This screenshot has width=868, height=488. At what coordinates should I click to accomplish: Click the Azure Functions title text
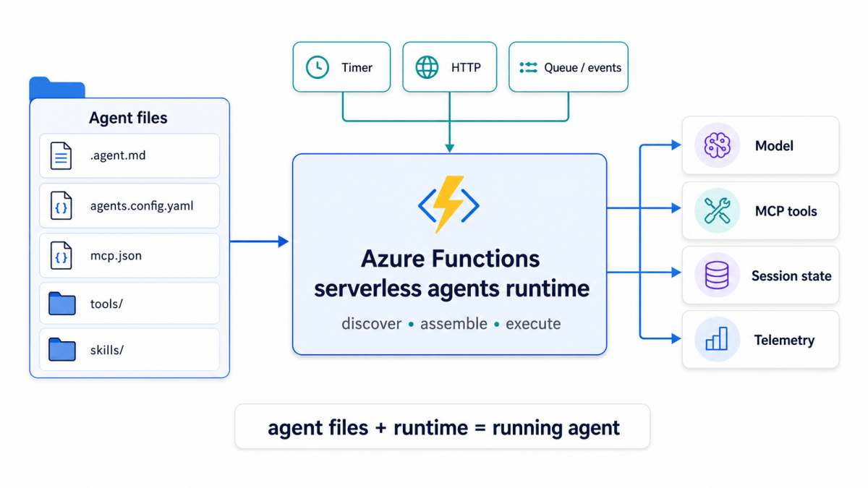450,259
